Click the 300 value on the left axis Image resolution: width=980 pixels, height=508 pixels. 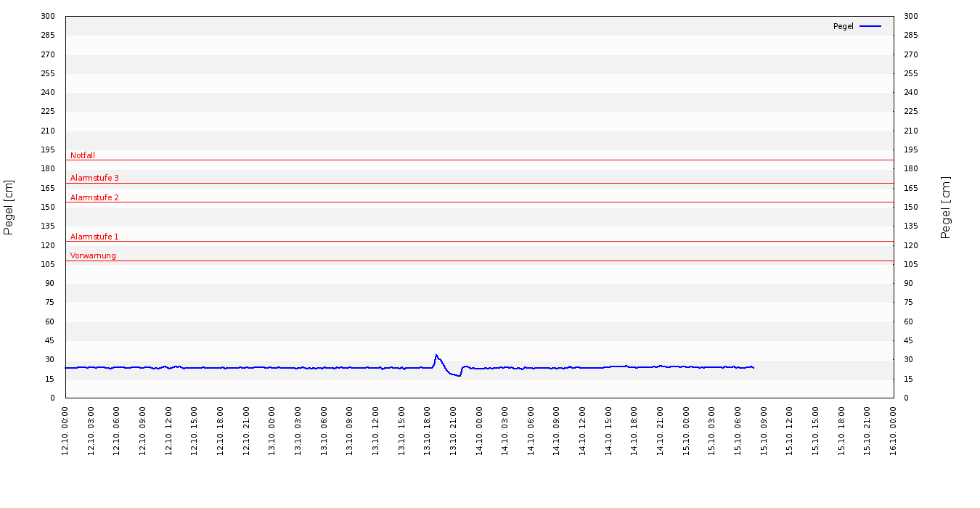48,17
